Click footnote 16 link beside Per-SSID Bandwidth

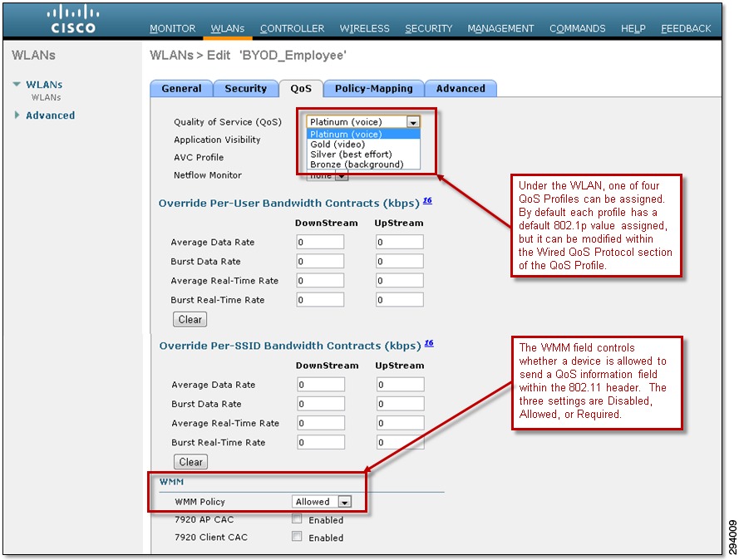pyautogui.click(x=429, y=343)
